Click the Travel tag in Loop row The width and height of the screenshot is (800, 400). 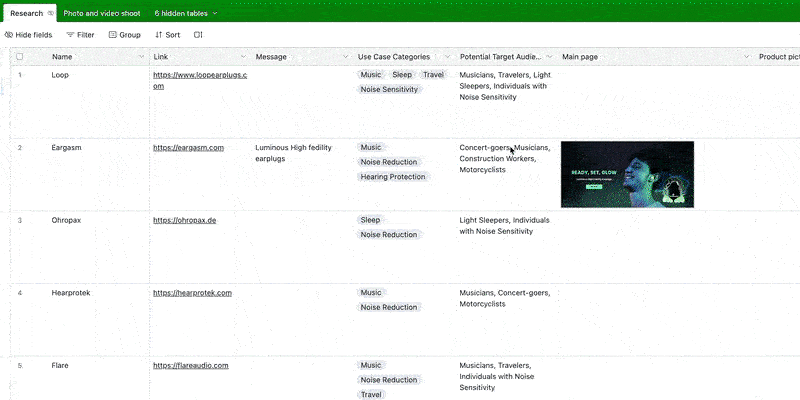[433, 74]
